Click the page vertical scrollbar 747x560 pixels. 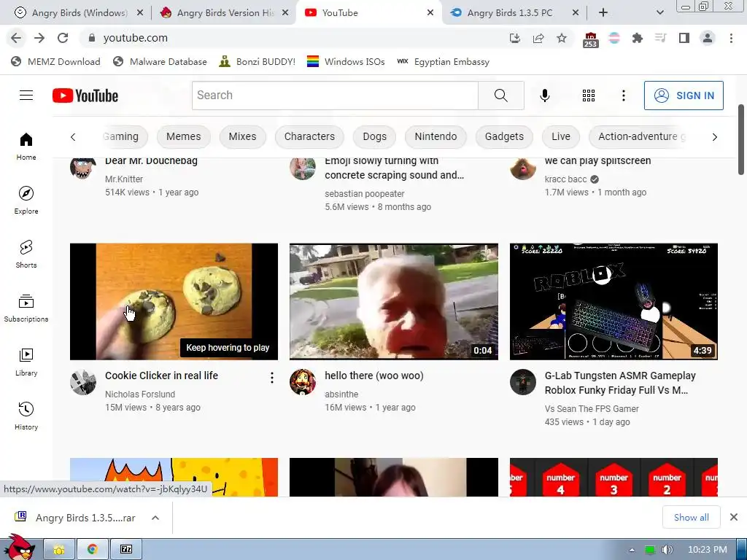click(x=741, y=139)
